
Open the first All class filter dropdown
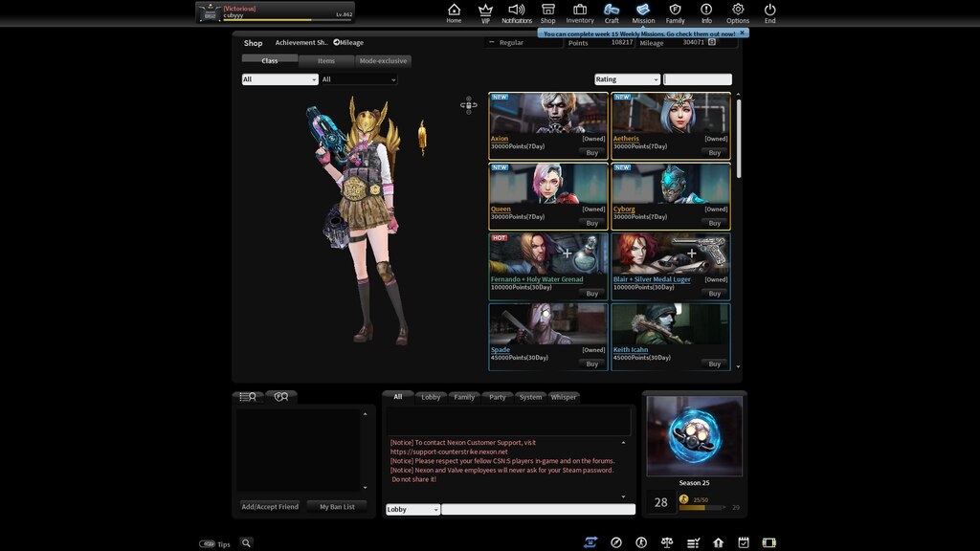(280, 79)
